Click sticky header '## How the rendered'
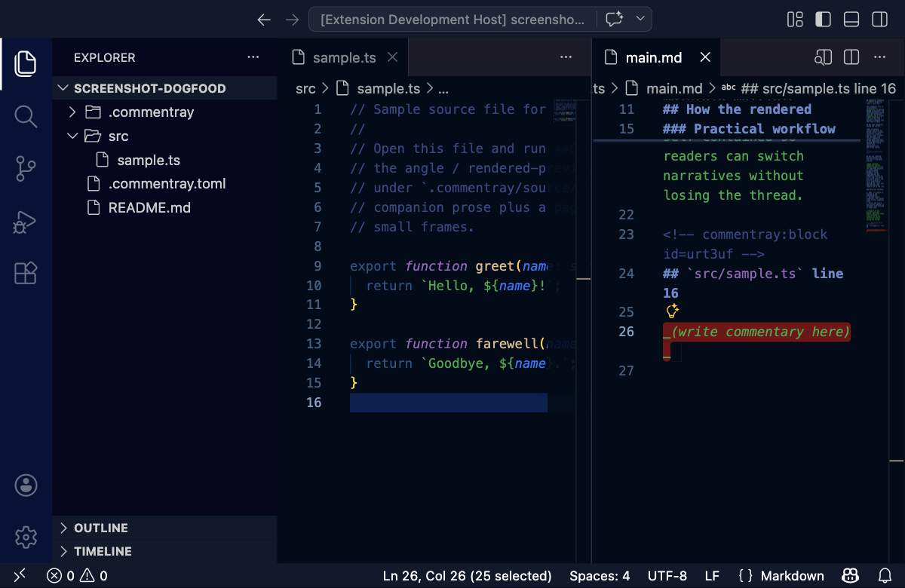The image size is (905, 588). (738, 109)
